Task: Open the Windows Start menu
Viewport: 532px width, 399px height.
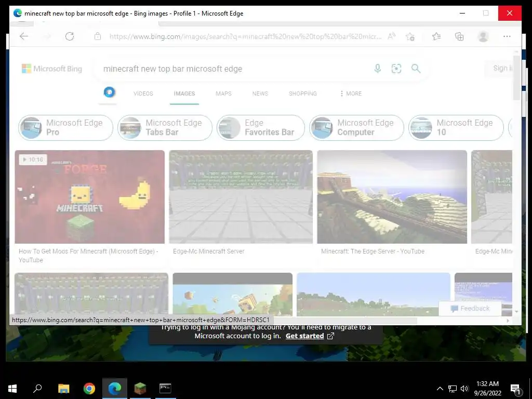Action: point(12,389)
